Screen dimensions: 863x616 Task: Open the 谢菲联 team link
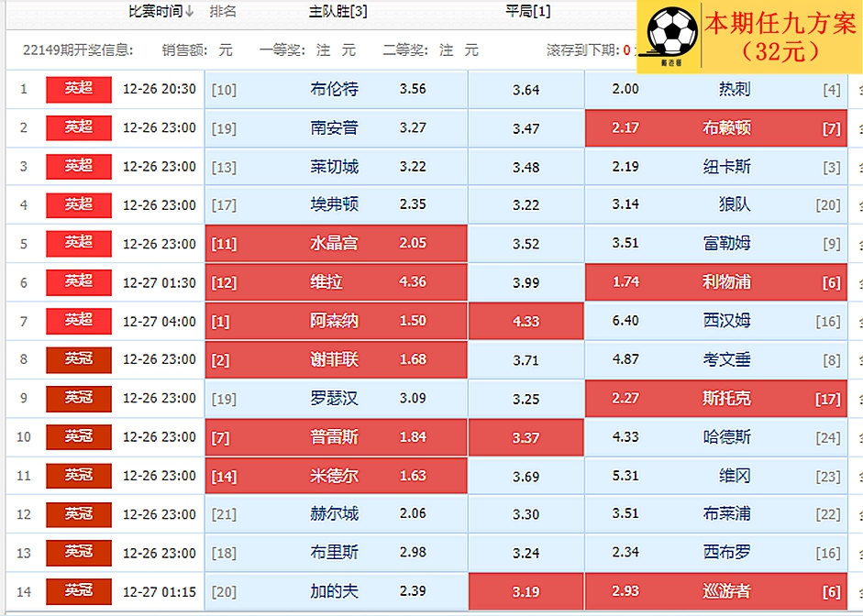click(x=334, y=360)
